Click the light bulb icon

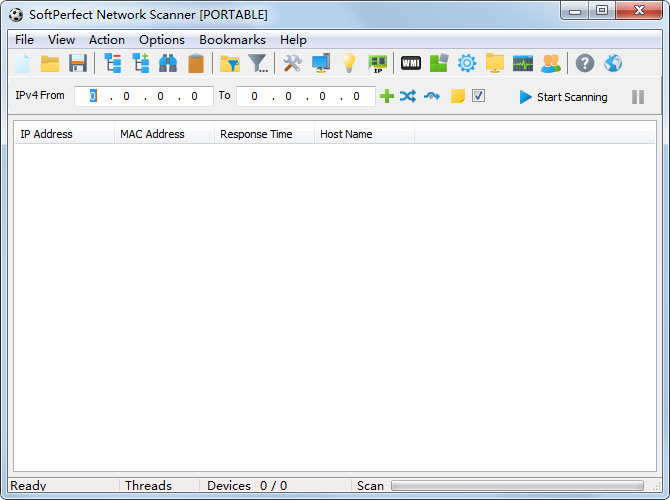(x=348, y=64)
